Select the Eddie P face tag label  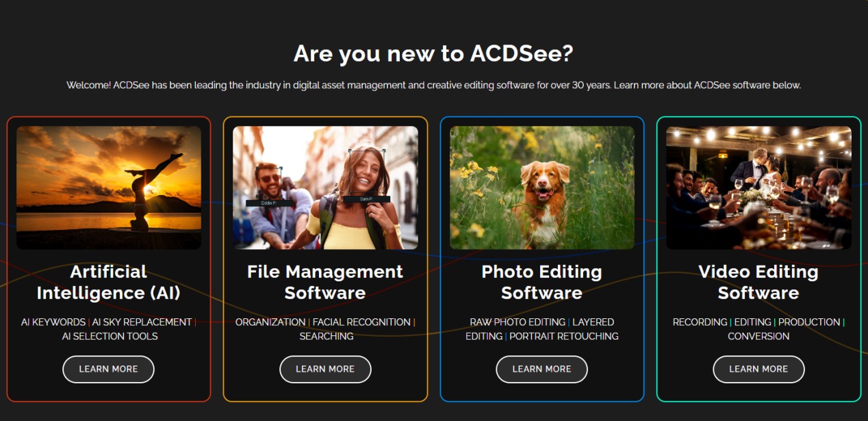pyautogui.click(x=270, y=203)
